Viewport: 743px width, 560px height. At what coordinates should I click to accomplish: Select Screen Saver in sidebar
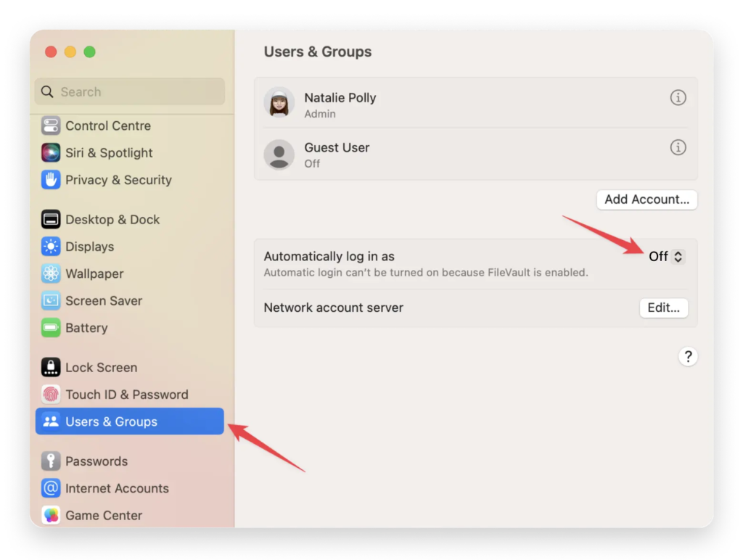point(129,300)
